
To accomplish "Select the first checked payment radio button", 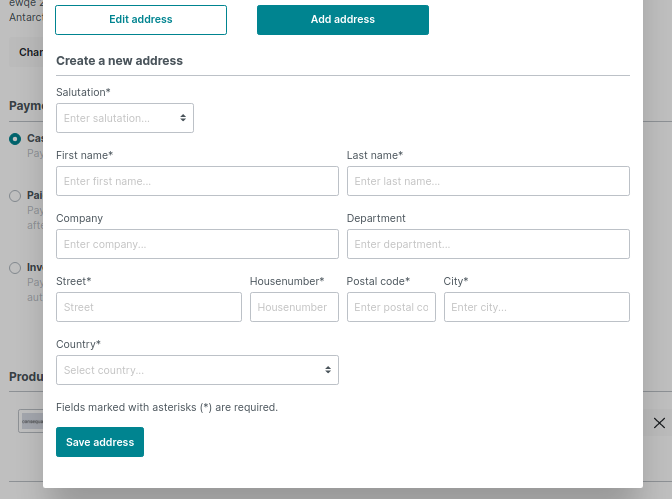I will point(15,139).
